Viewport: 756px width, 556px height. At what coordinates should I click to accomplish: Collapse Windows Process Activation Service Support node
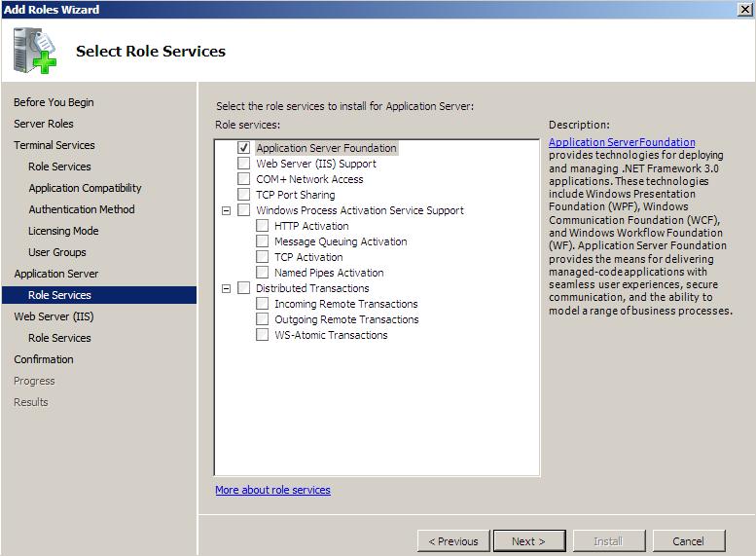(x=226, y=210)
